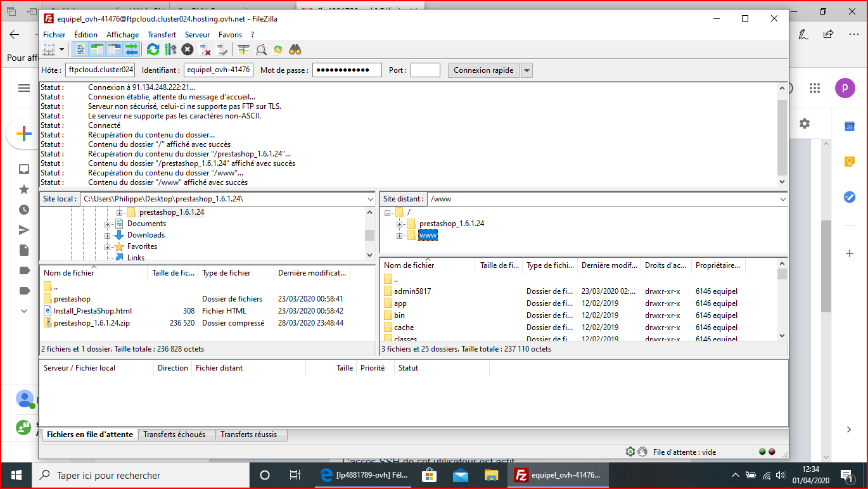Open the Site Manager icon
Image resolution: width=868 pixels, height=489 pixels.
point(48,49)
